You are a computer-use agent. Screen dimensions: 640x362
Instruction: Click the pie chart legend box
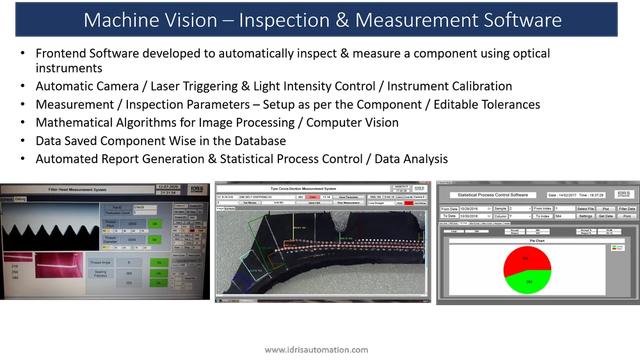pos(617,247)
